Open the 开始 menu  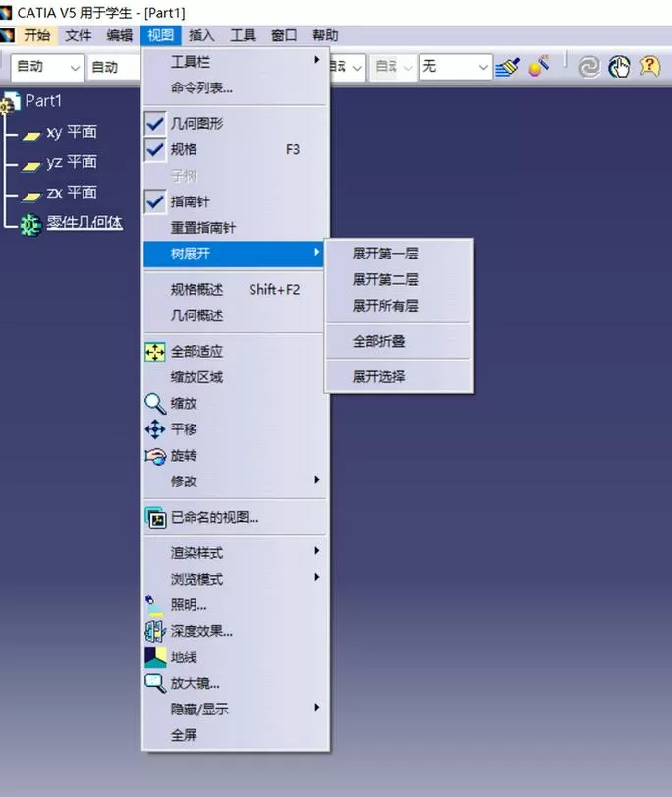pyautogui.click(x=37, y=35)
